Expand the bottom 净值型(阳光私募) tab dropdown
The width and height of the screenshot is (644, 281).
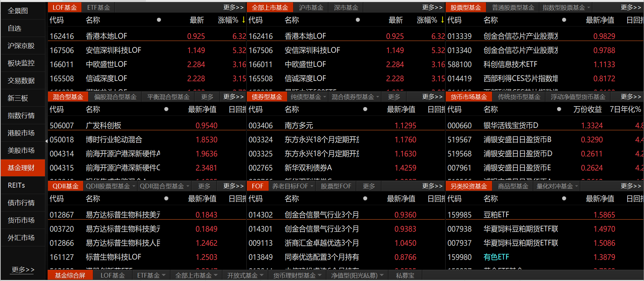382,275
